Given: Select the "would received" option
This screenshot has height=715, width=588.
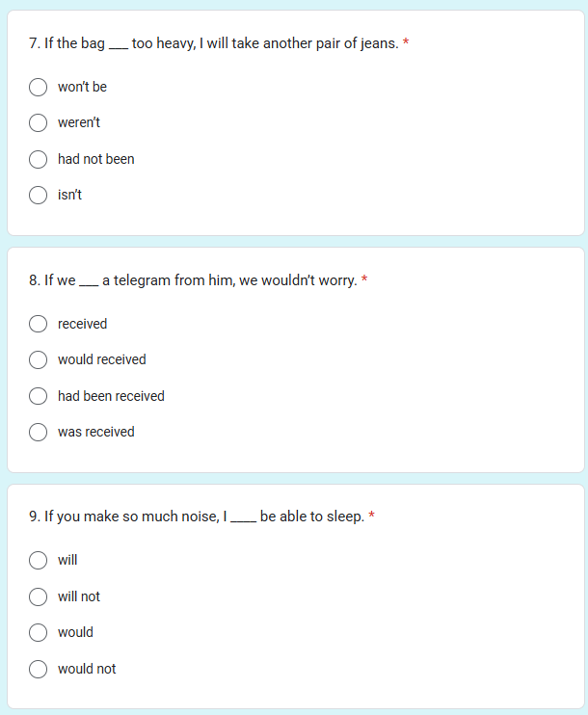Looking at the screenshot, I should (x=38, y=359).
